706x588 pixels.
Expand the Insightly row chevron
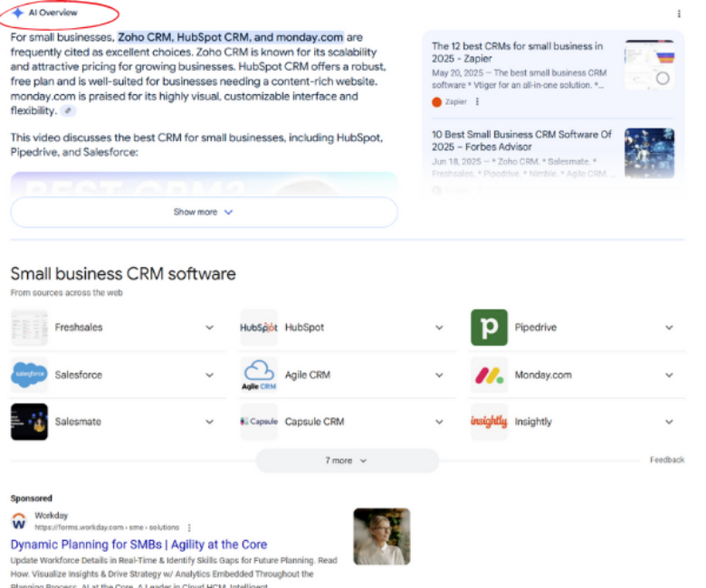click(669, 422)
